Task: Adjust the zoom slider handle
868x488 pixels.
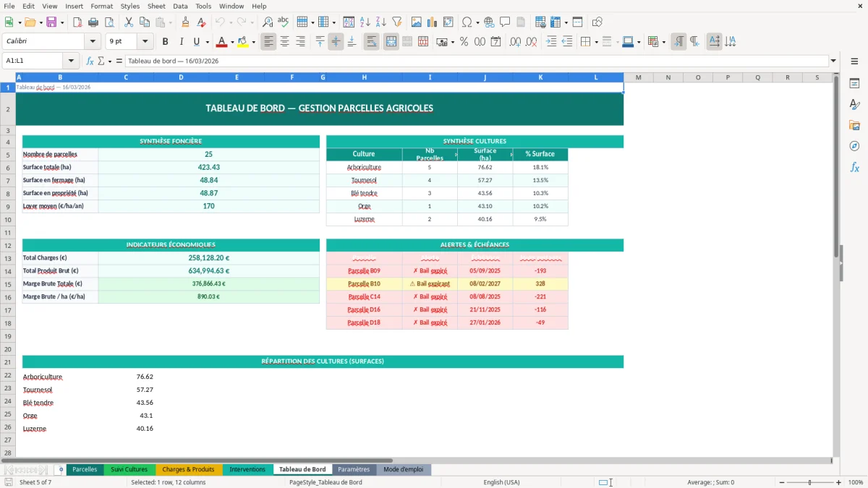Action: pos(809,482)
